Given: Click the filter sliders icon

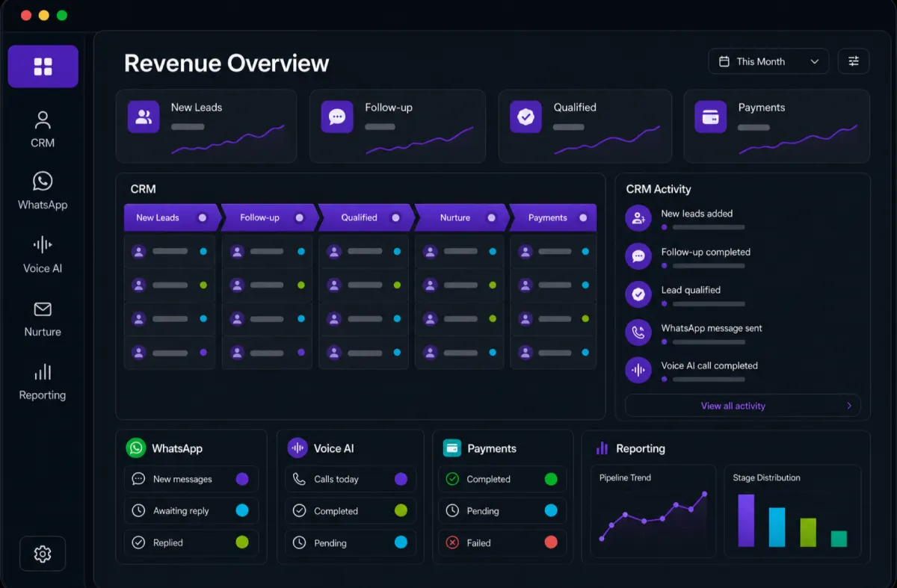Looking at the screenshot, I should pyautogui.click(x=854, y=61).
